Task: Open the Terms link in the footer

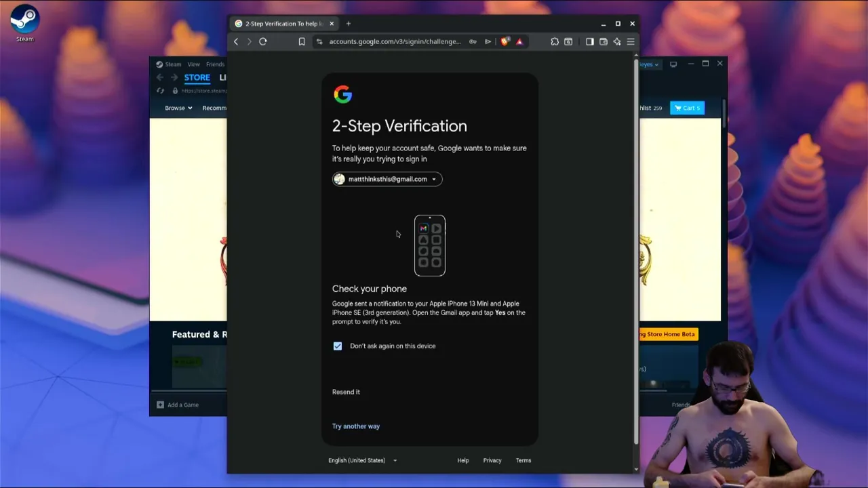Action: [524, 460]
